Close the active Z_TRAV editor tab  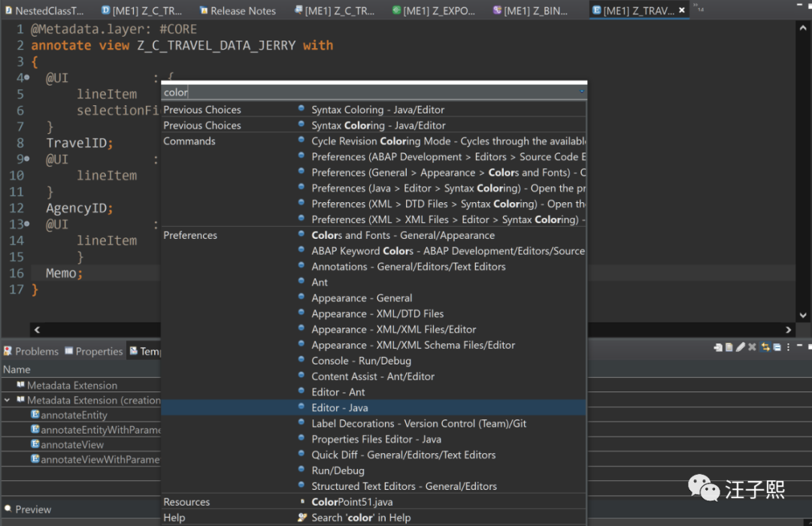pos(682,11)
